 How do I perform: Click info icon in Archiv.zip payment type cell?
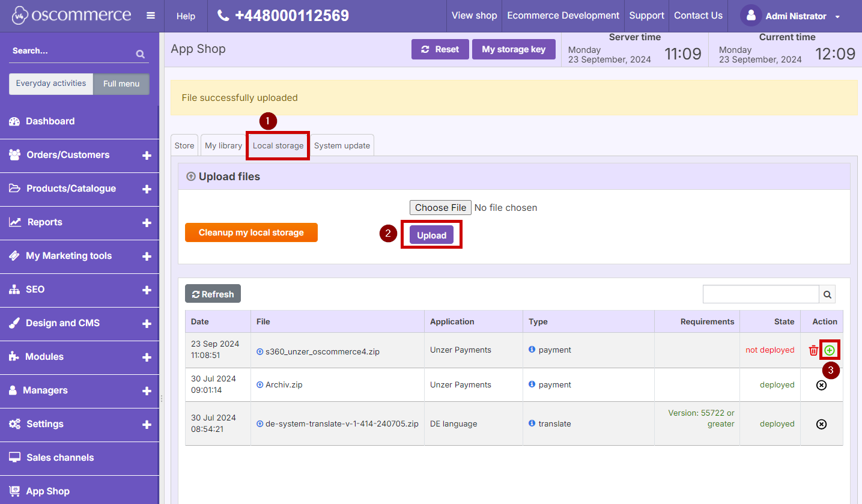[532, 384]
